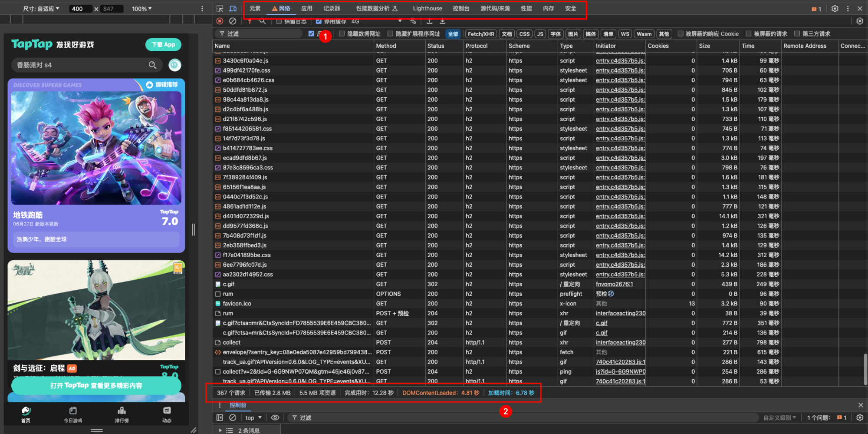
Task: Toggle the device toolbar icon
Action: [233, 9]
